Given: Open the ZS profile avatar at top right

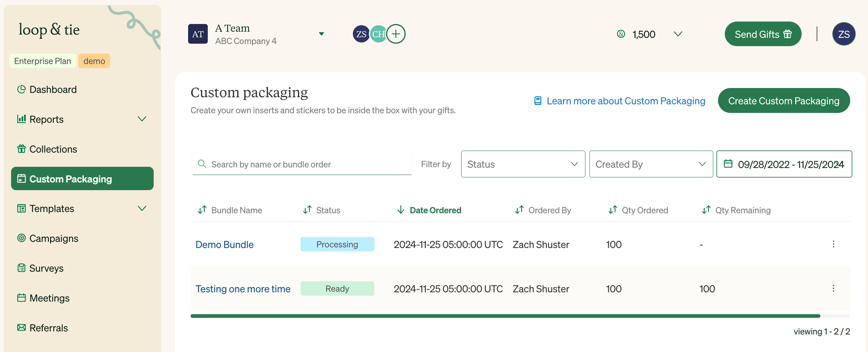Looking at the screenshot, I should [x=844, y=34].
